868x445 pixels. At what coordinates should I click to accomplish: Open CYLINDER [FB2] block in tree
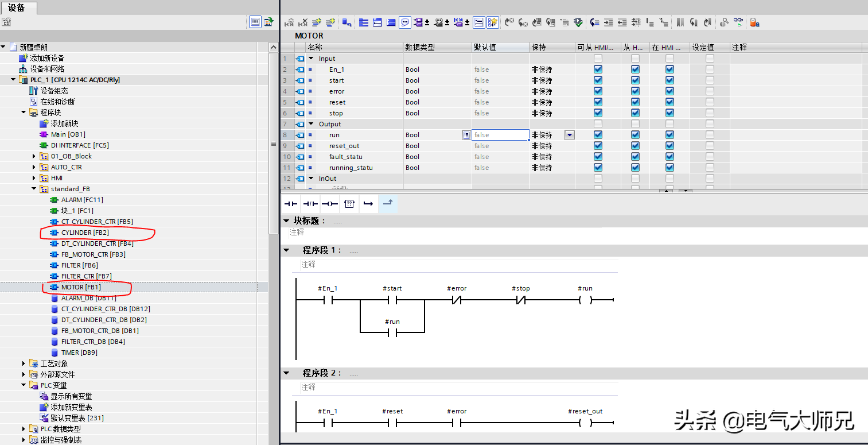click(x=84, y=233)
